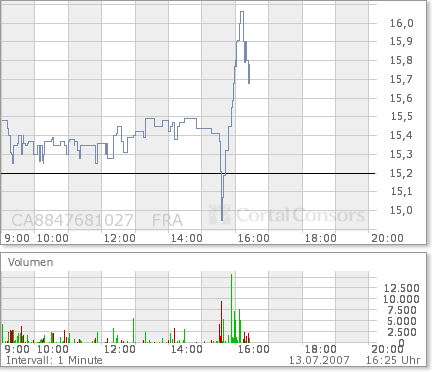This screenshot has height=372, width=432.
Task: Click 20:00 on the price chart time axis
Action: (388, 238)
